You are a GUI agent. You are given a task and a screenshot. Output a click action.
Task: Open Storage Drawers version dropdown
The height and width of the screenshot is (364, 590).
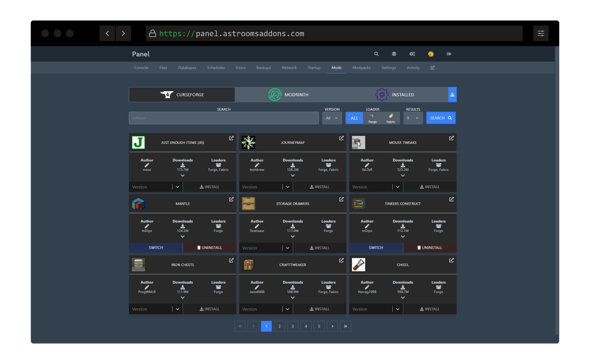click(x=266, y=248)
